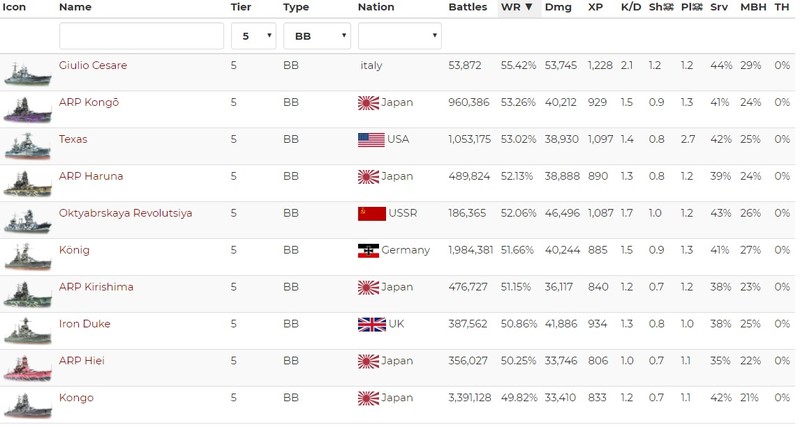This screenshot has width=800, height=427.
Task: Sort by Dmg column header
Action: [558, 7]
